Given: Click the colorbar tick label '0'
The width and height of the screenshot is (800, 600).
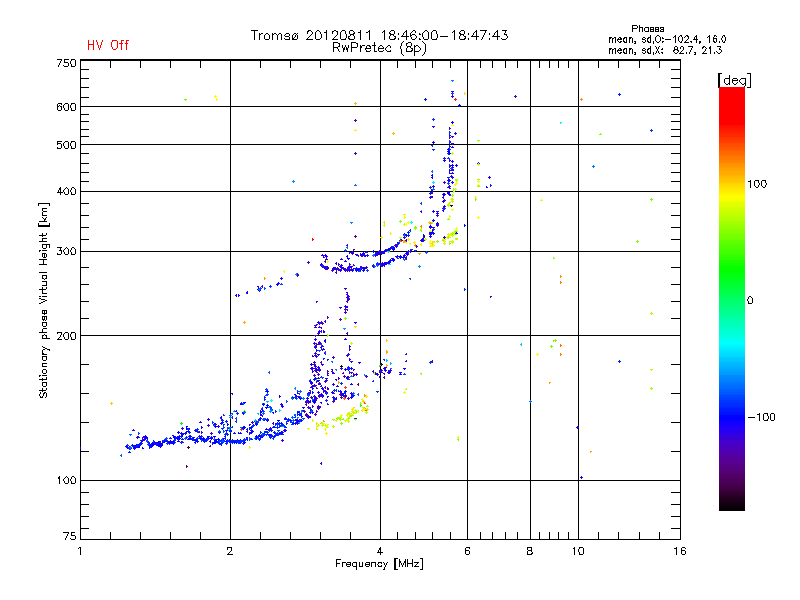Looking at the screenshot, I should tap(750, 301).
